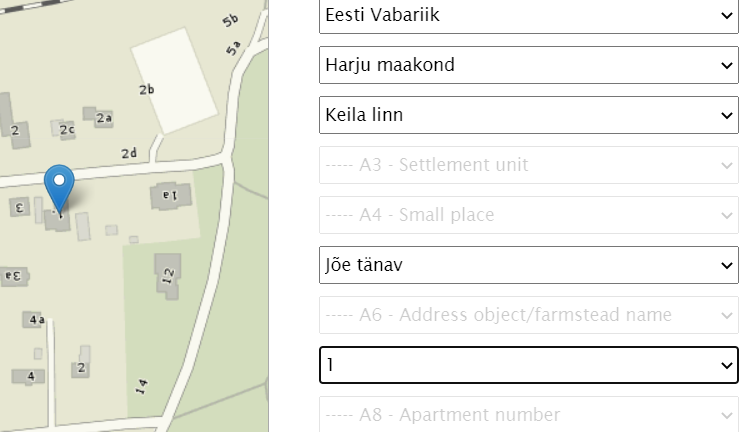The image size is (743, 432).
Task: Expand the A3 Settlement unit dropdown
Action: (x=529, y=165)
